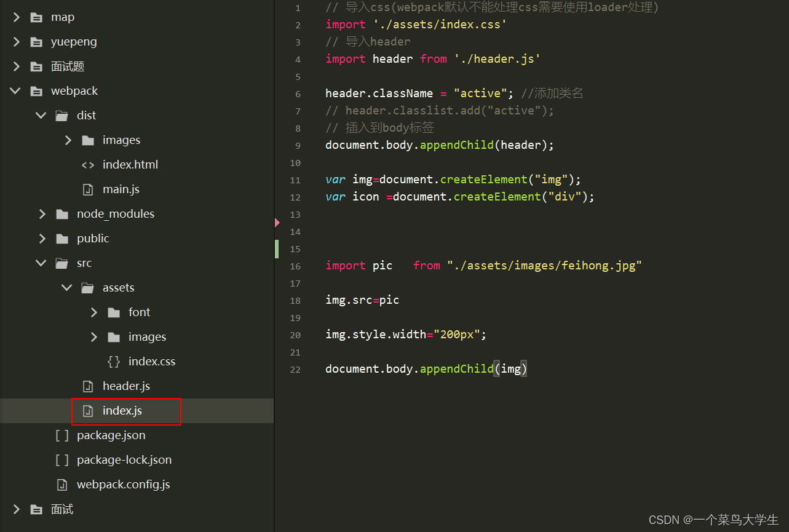Image resolution: width=789 pixels, height=532 pixels.
Task: Click the node_modules folder icon
Action: point(62,214)
